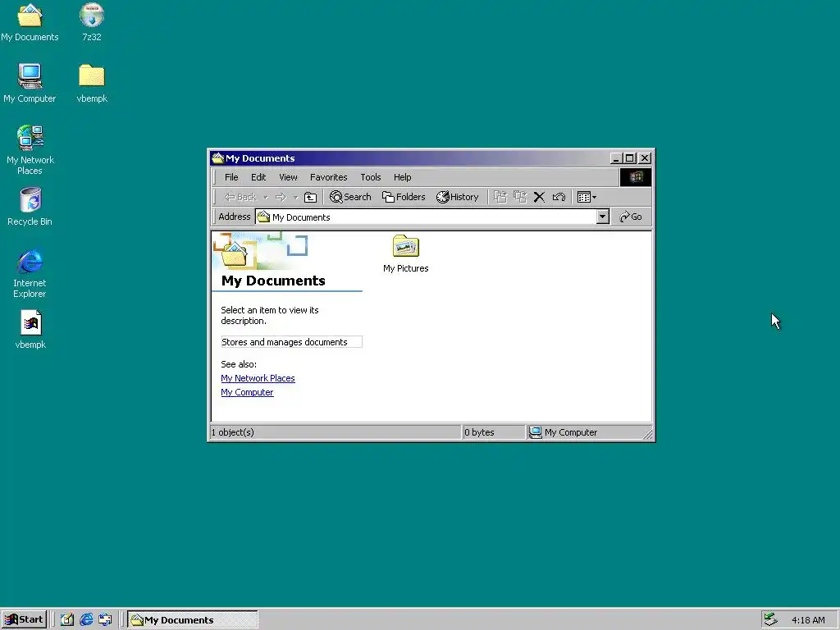Click the '0 bytes' status bar text
840x630 pixels.
coord(479,432)
